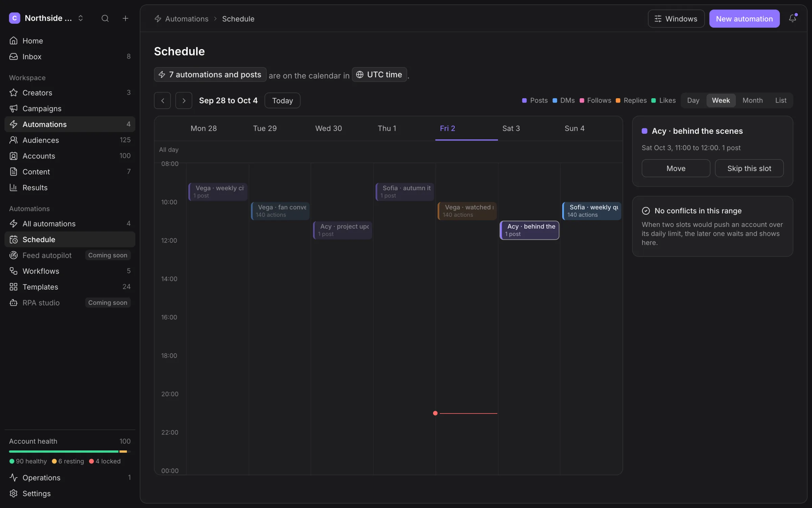The image size is (812, 508).
Task: Click the plus icon beside search
Action: [x=125, y=18]
